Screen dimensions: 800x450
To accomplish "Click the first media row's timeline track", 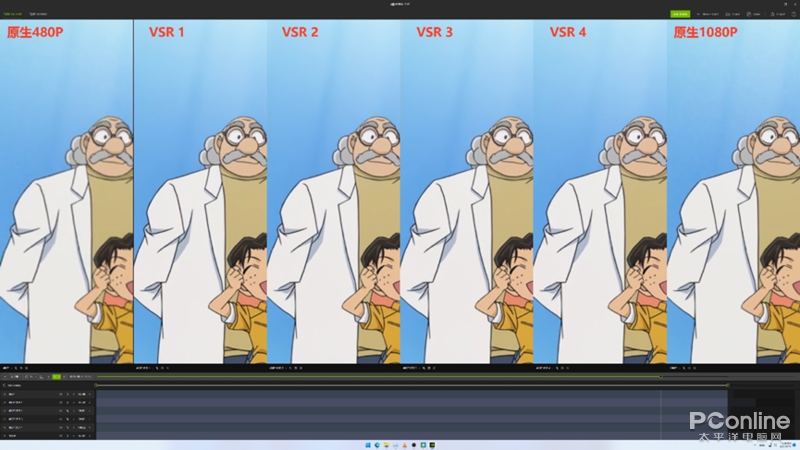I will (x=412, y=394).
